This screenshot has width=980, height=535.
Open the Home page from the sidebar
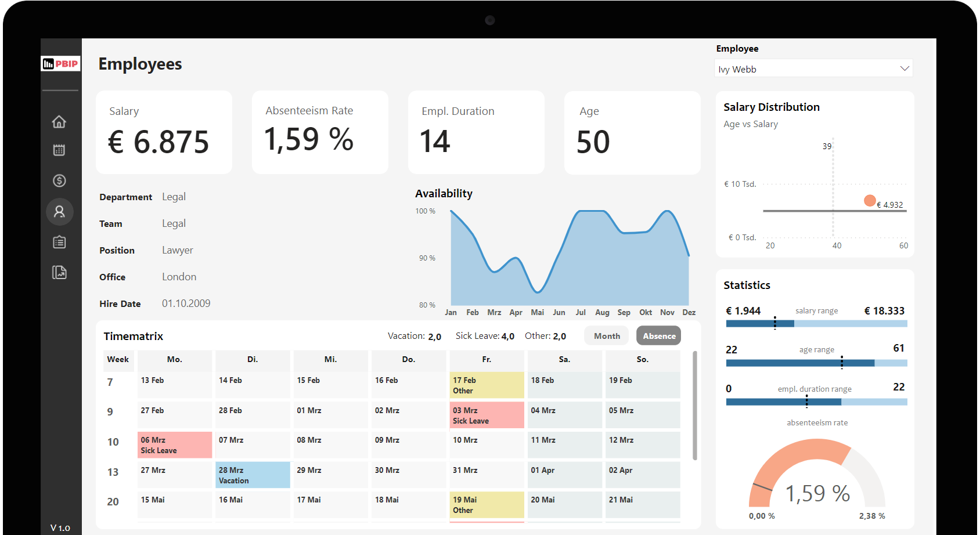[59, 122]
